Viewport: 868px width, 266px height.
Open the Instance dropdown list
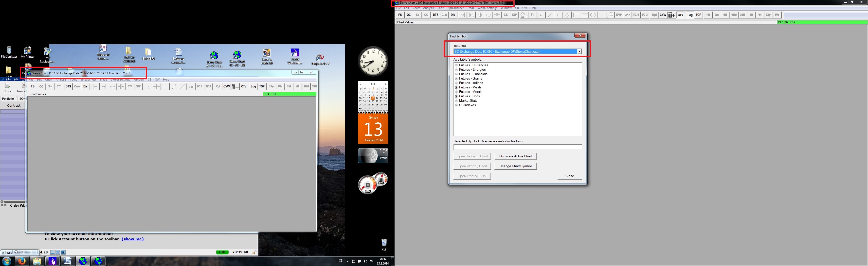click(x=579, y=51)
